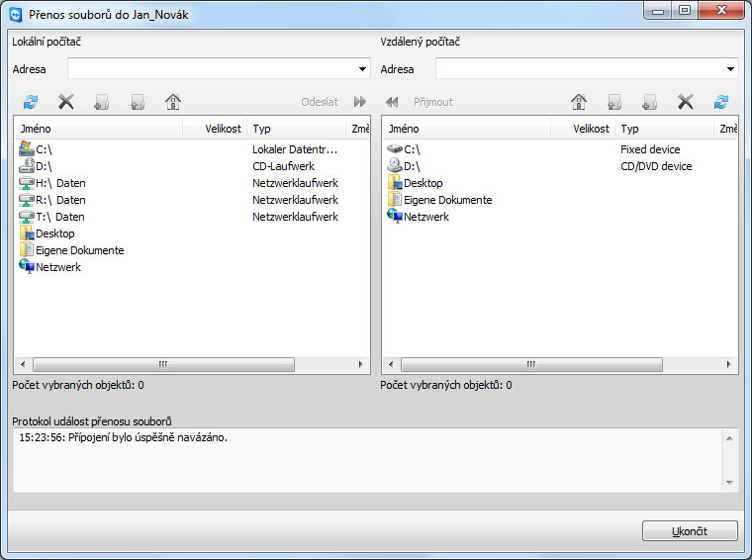Select R:\ Daten network drive icon
This screenshot has width=752, height=560.
(x=27, y=200)
